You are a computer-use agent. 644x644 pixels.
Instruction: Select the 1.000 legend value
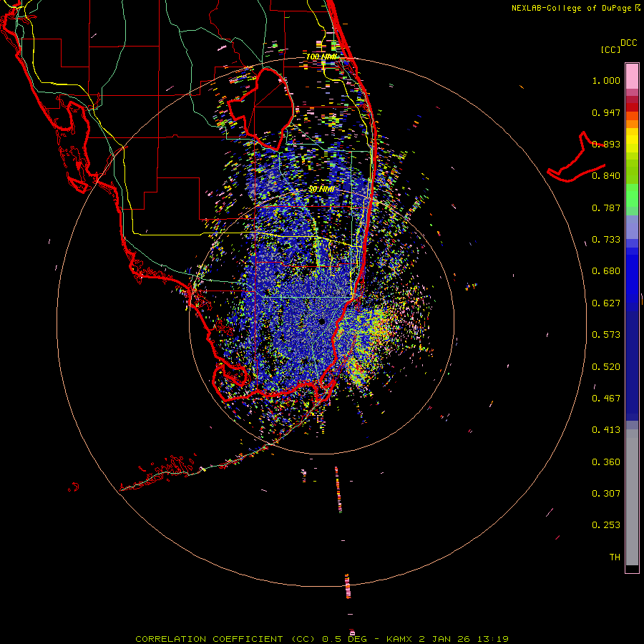coord(606,80)
